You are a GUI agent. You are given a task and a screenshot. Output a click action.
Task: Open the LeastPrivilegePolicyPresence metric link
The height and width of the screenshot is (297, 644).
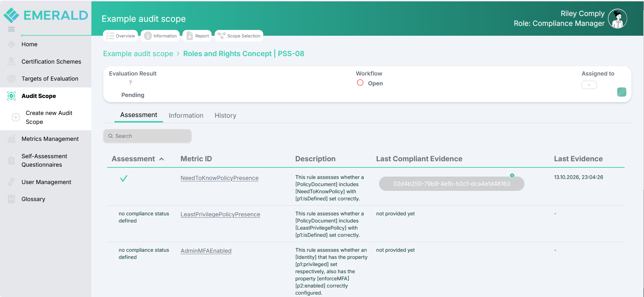[220, 214]
